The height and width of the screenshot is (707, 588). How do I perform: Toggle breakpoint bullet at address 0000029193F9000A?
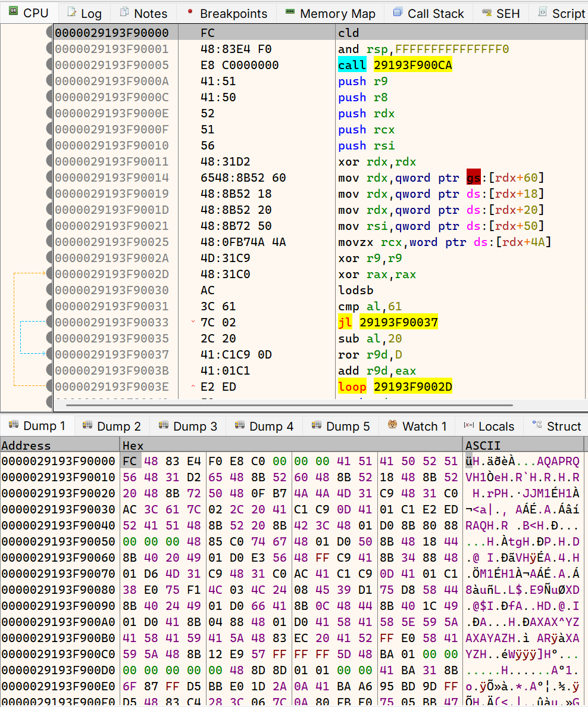pyautogui.click(x=49, y=81)
